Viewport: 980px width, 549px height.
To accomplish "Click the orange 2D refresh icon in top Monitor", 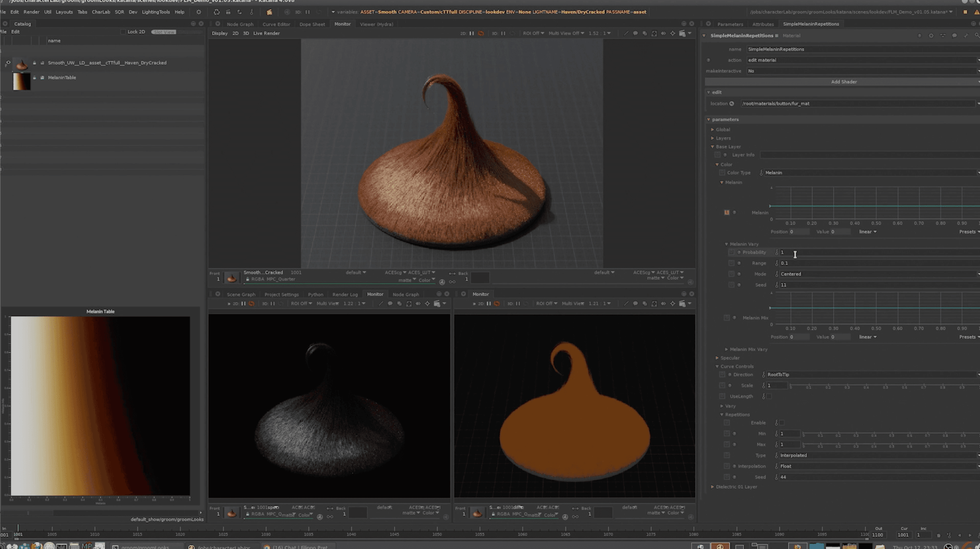I will 481,33.
